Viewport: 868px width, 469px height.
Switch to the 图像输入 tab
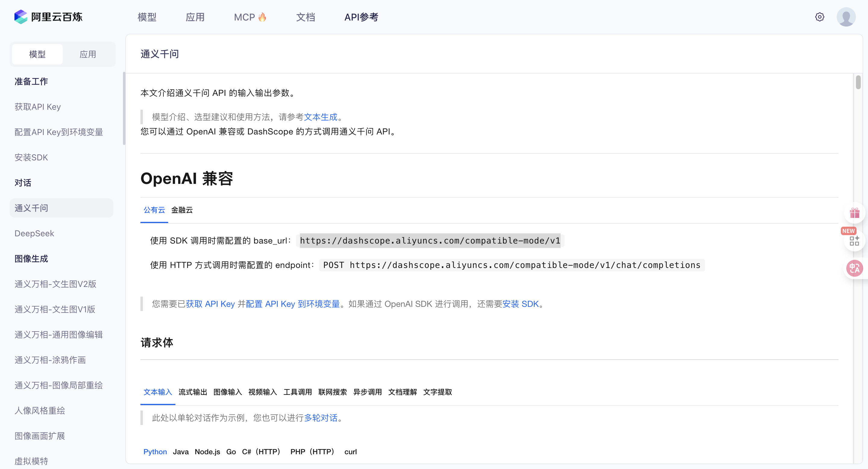pos(228,392)
